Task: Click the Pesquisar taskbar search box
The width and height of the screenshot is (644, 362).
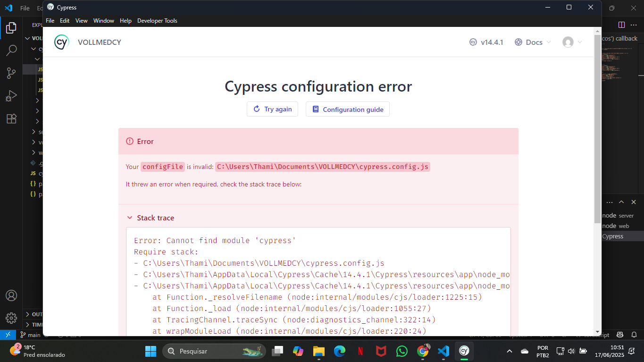Action: 214,351
